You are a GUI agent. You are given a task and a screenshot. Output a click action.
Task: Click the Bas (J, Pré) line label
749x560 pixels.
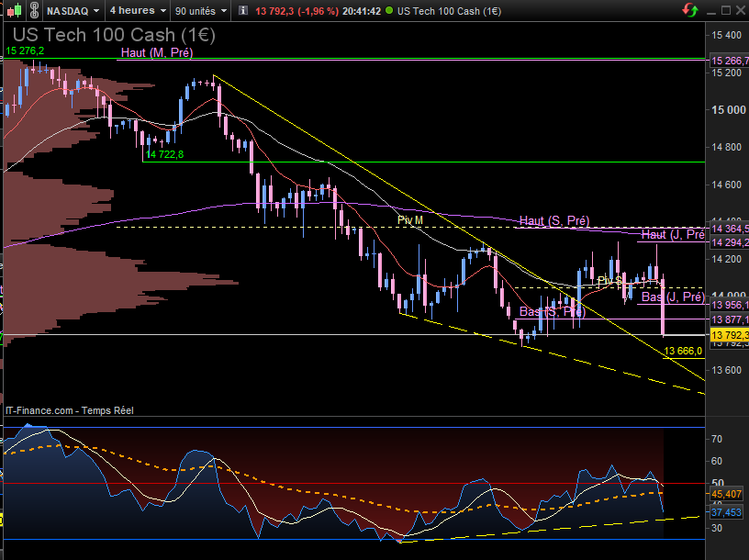pos(673,297)
